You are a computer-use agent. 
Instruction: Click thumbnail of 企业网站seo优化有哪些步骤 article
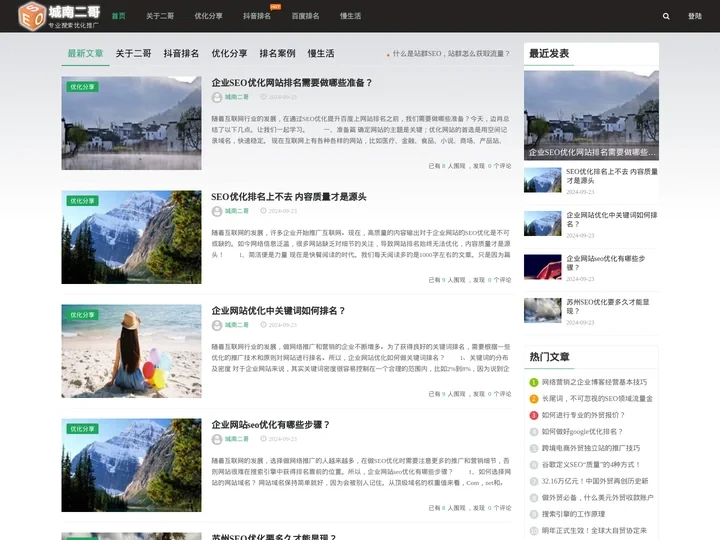point(131,465)
